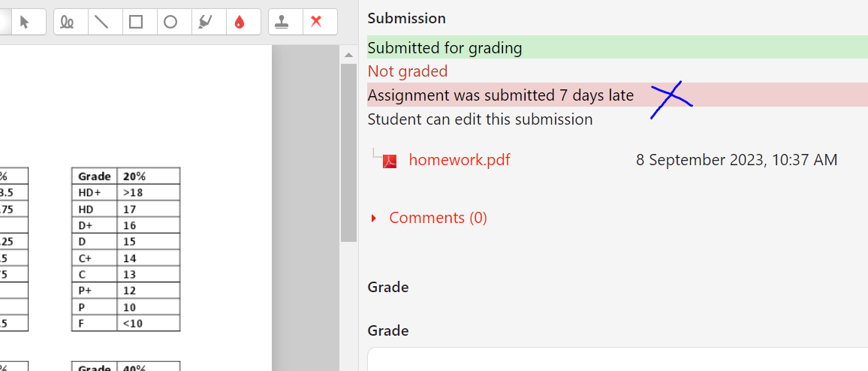The width and height of the screenshot is (868, 371).
Task: Click the PDF file icon beside homework.pdf
Action: click(390, 161)
